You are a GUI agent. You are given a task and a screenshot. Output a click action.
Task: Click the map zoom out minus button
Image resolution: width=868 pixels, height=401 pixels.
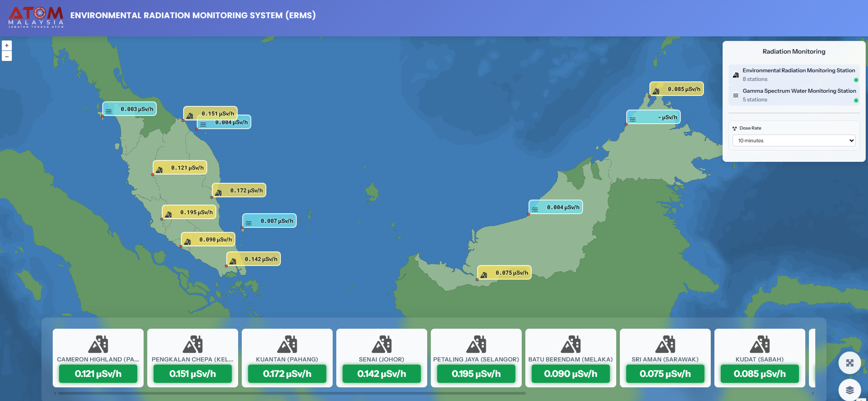coord(7,56)
